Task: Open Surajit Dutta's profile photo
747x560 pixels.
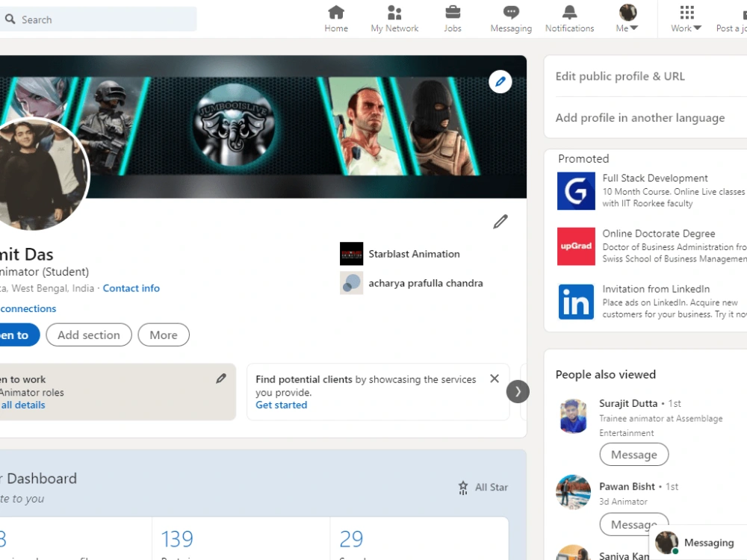Action: click(573, 416)
